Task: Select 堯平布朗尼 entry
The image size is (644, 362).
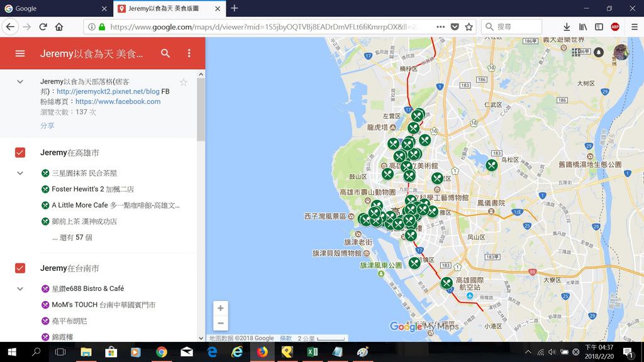Action: (69, 321)
